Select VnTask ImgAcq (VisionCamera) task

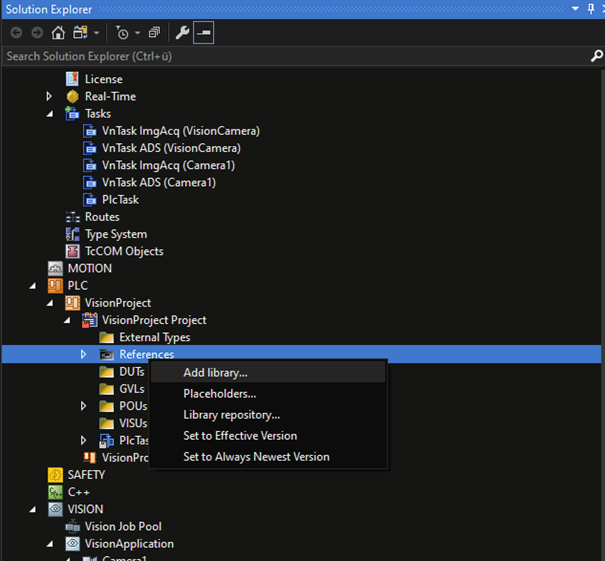[x=171, y=131]
